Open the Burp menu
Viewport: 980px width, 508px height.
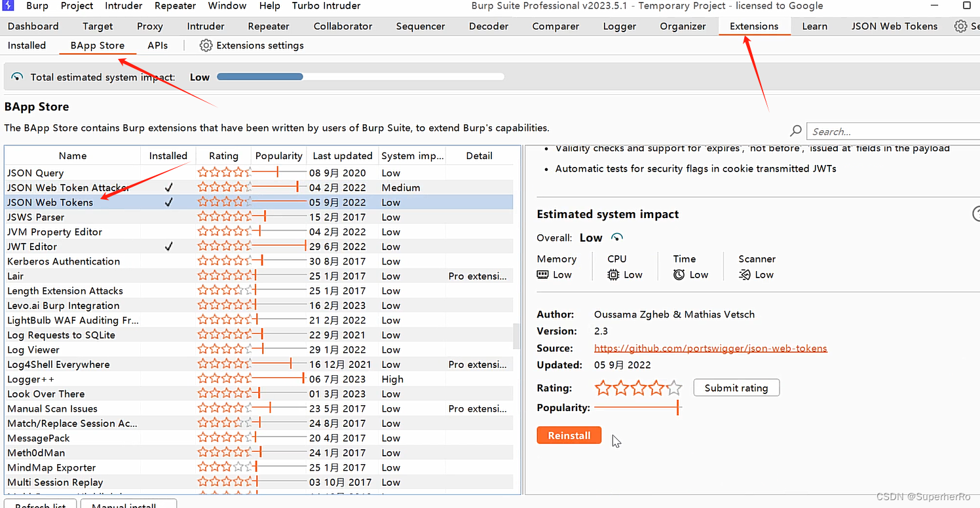point(37,5)
